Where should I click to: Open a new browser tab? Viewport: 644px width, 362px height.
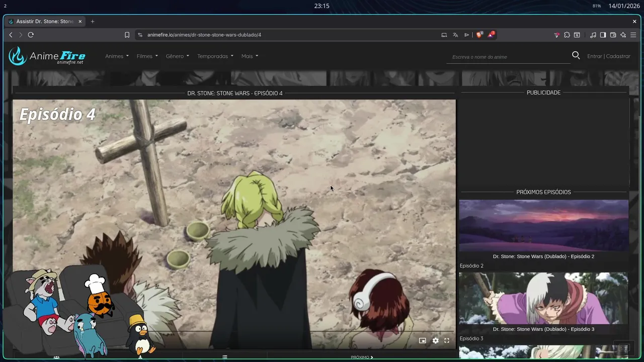coord(93,22)
